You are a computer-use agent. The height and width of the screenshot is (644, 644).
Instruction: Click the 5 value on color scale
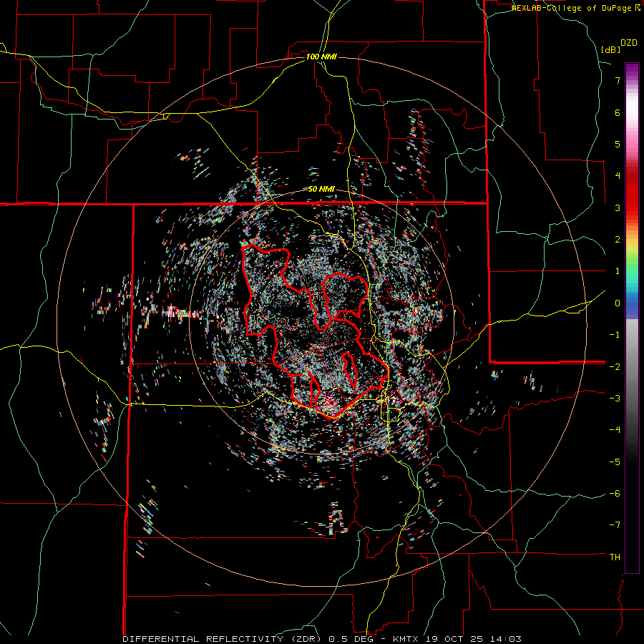(x=618, y=144)
